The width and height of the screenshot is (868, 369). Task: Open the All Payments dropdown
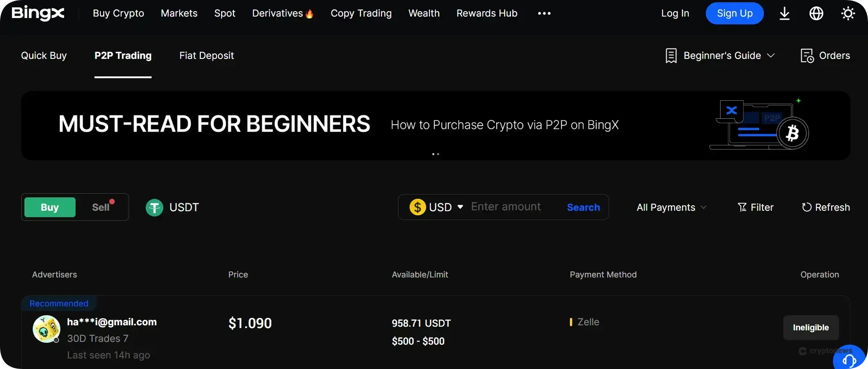click(671, 207)
